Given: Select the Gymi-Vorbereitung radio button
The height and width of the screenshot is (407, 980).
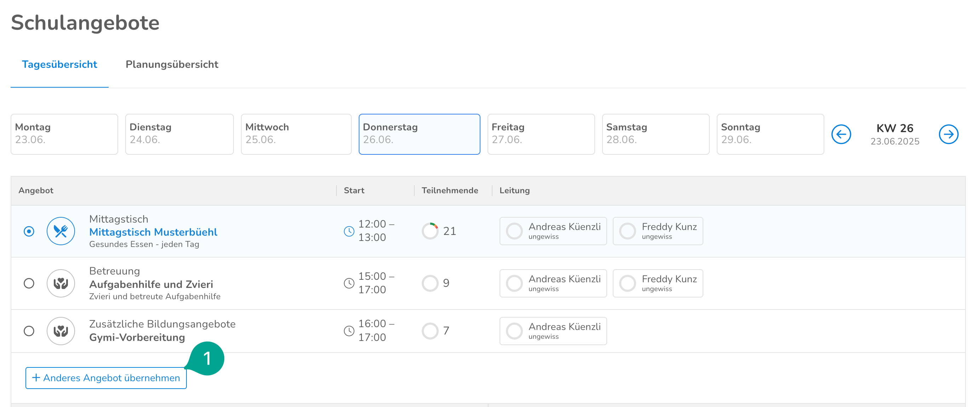Looking at the screenshot, I should tap(29, 331).
